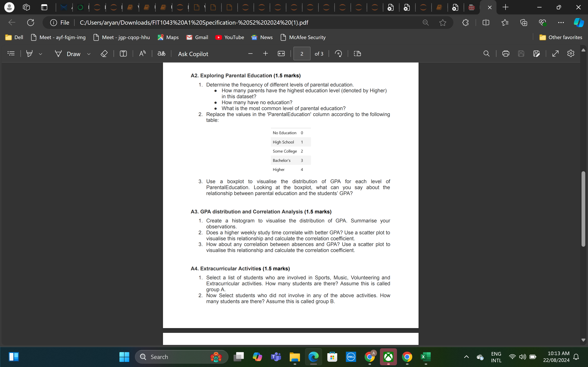Open PDF viewer settings
This screenshot has height=367, width=588.
(x=570, y=53)
